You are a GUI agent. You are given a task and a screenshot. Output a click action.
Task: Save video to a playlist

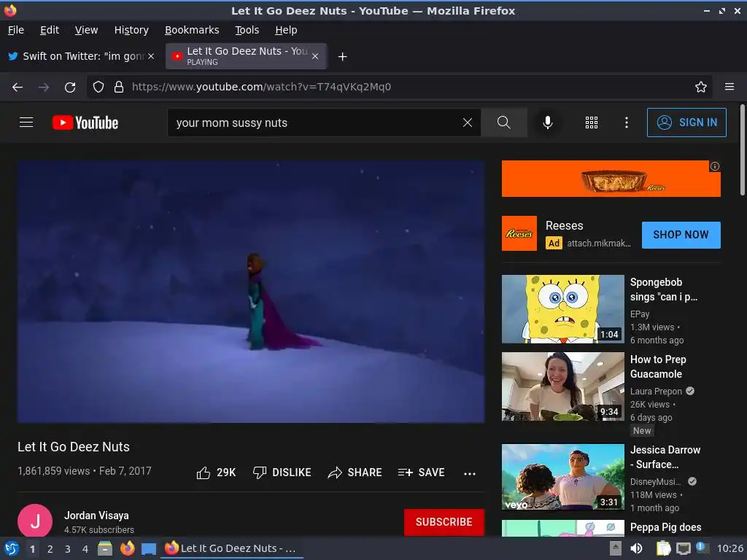pyautogui.click(x=421, y=472)
